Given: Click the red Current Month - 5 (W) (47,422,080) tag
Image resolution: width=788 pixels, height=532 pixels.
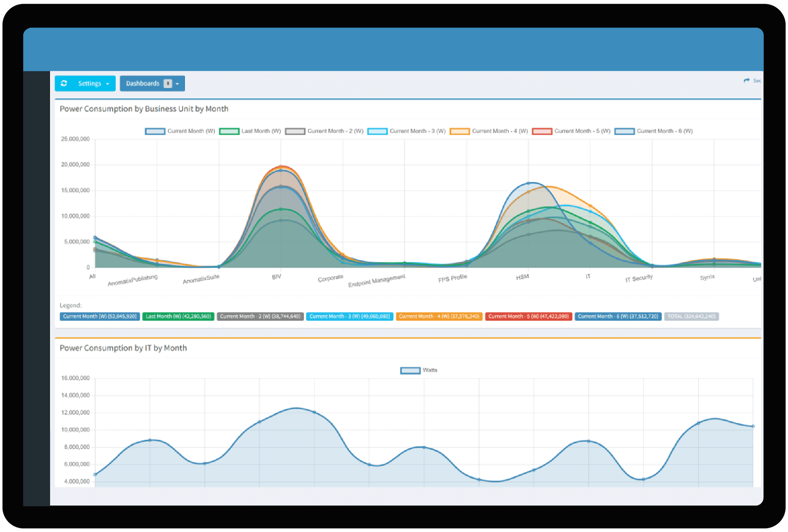Looking at the screenshot, I should tap(529, 317).
